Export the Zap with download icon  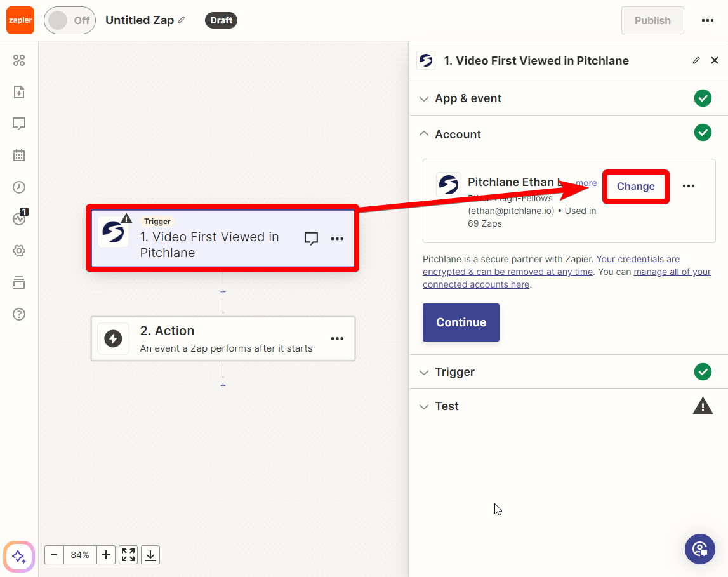(150, 555)
